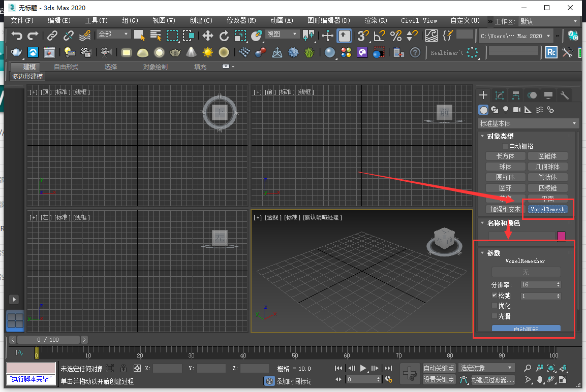
Task: Activate the Select Object arrow tool
Action: (x=139, y=36)
